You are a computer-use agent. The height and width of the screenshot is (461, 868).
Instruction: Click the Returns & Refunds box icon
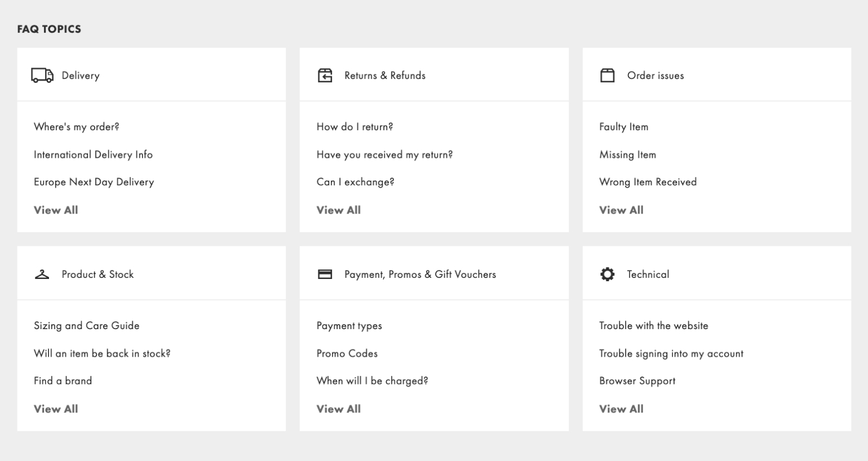tap(325, 76)
